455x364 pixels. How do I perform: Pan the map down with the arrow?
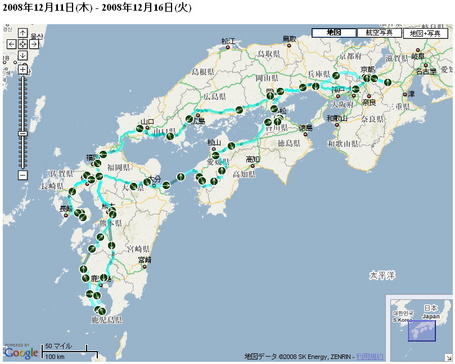(22, 55)
